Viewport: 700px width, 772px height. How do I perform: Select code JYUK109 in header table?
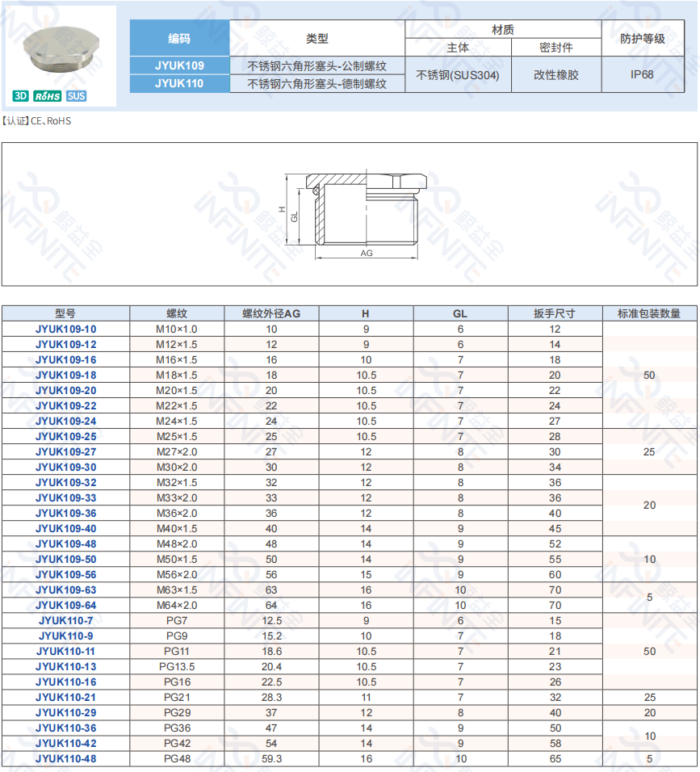click(180, 65)
